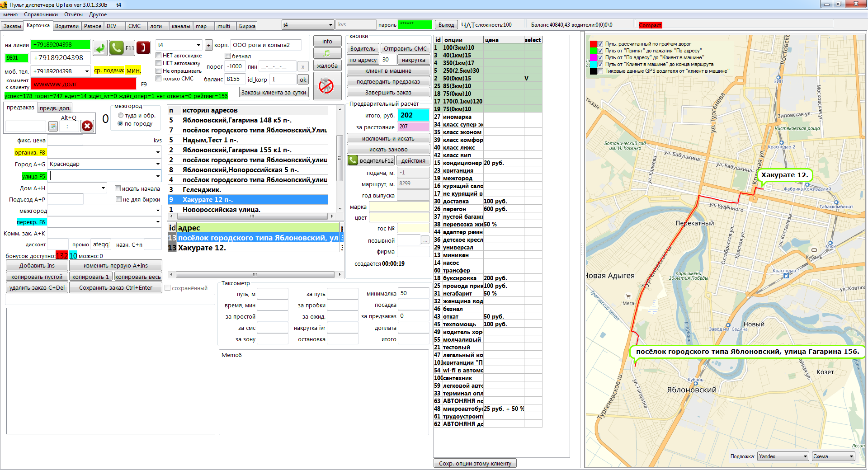Click the ellipsis button beside позывной field
868x470 pixels.
click(425, 240)
